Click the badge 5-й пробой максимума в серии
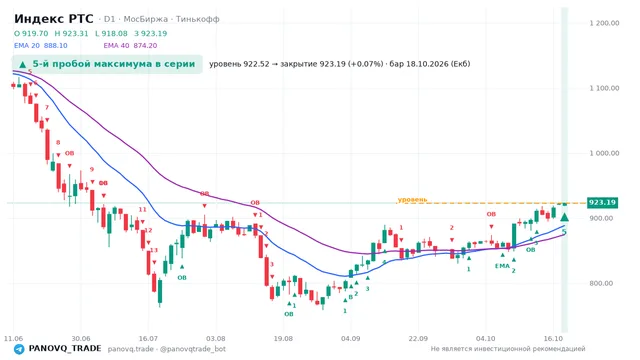This screenshot has width=640, height=360. pos(107,64)
